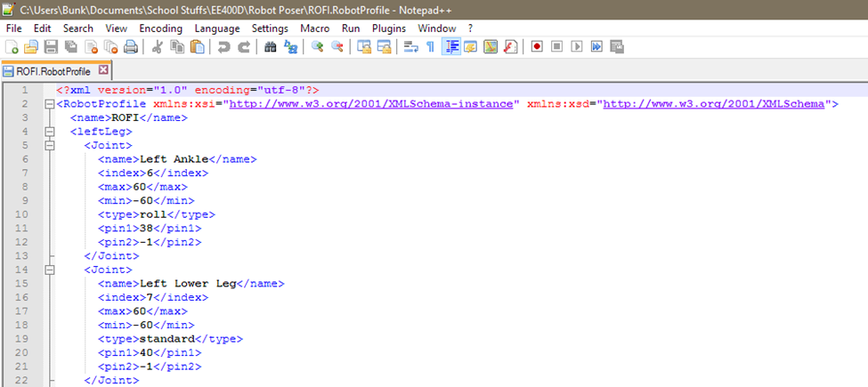
Task: Click the Close All documents icon
Action: click(x=111, y=47)
